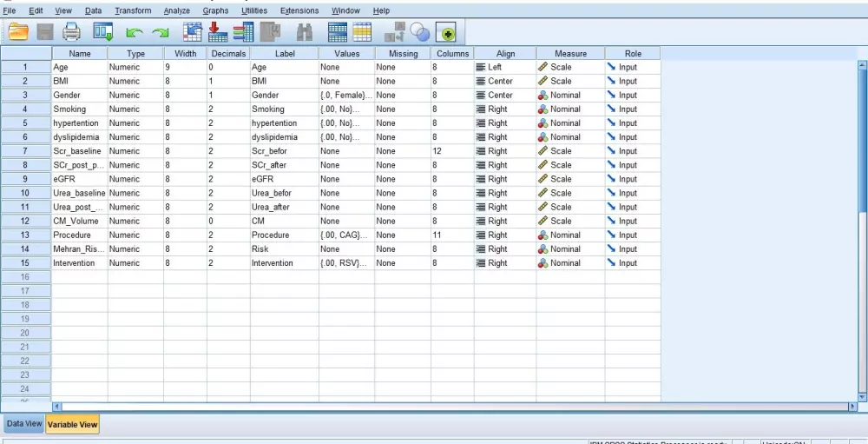Viewport: 868px width, 444px height.
Task: Click the Input role icon in Intervention row
Action: [x=611, y=262]
